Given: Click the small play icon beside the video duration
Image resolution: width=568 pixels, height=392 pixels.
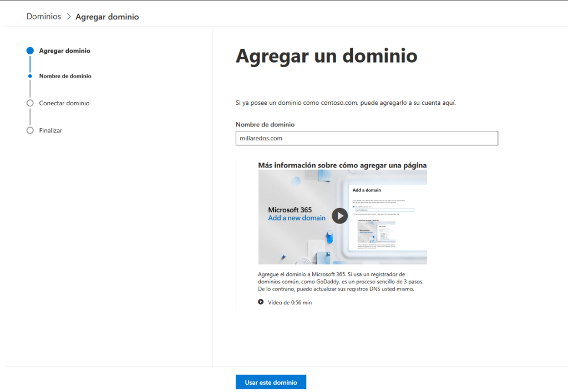Looking at the screenshot, I should click(261, 302).
